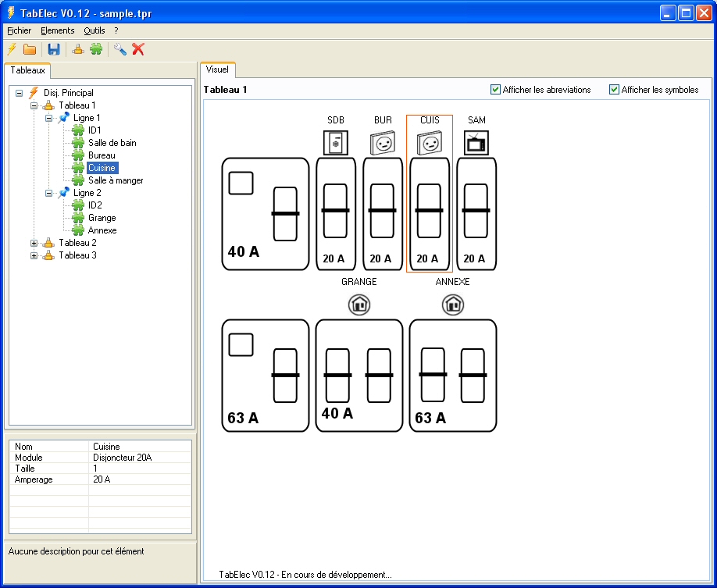
Task: Click the green puzzle piece toolbar icon
Action: point(96,49)
